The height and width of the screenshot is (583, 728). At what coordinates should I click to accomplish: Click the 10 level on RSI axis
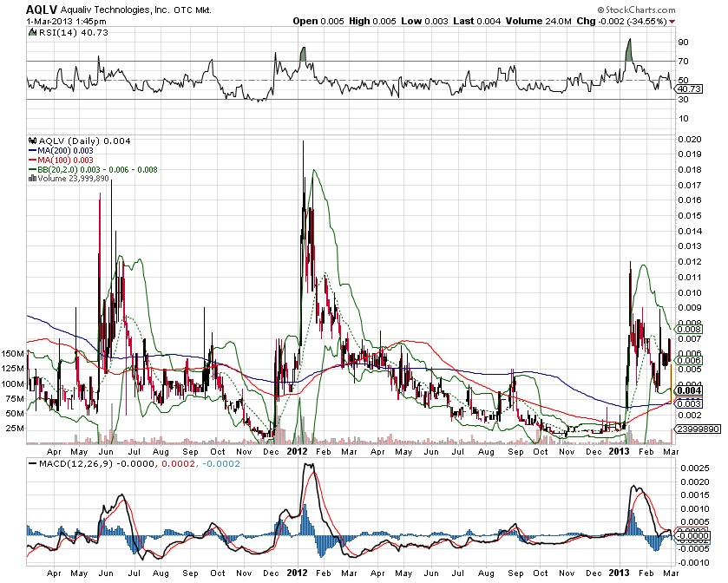(684, 118)
